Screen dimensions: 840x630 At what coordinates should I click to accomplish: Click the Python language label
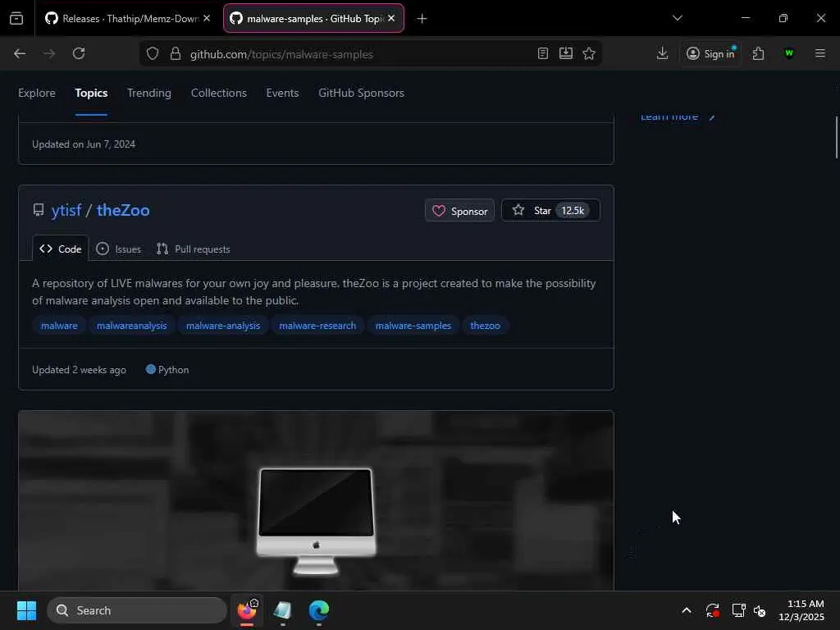(x=167, y=370)
